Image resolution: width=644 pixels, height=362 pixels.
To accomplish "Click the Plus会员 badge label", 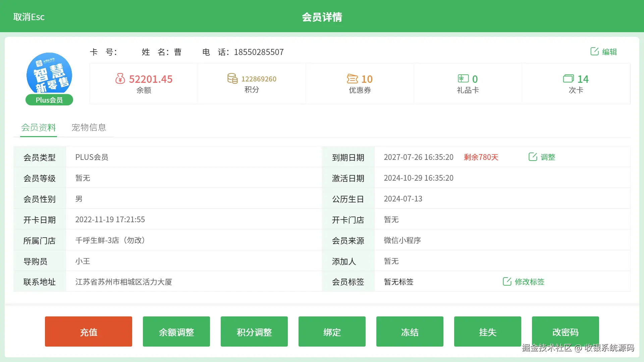I will pos(49,100).
